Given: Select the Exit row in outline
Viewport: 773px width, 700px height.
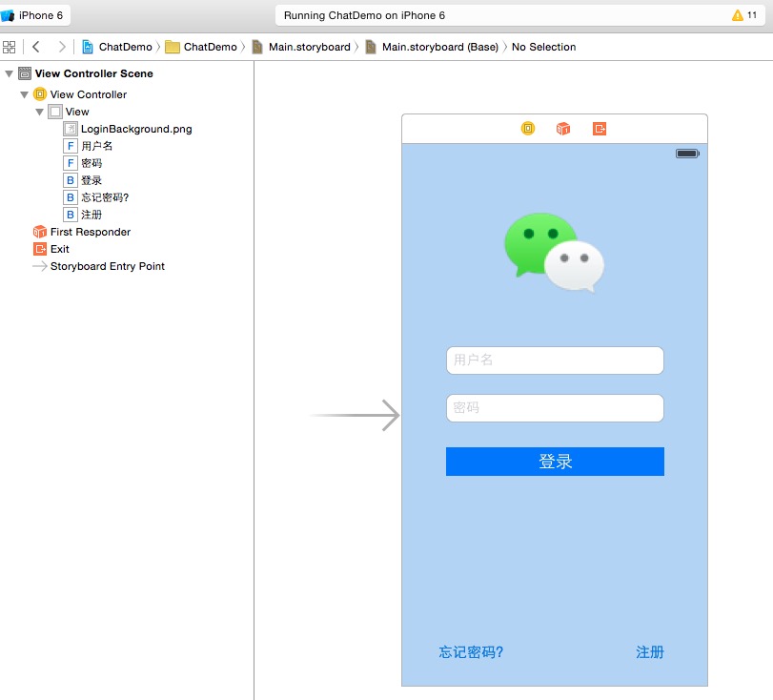Looking at the screenshot, I should 60,249.
